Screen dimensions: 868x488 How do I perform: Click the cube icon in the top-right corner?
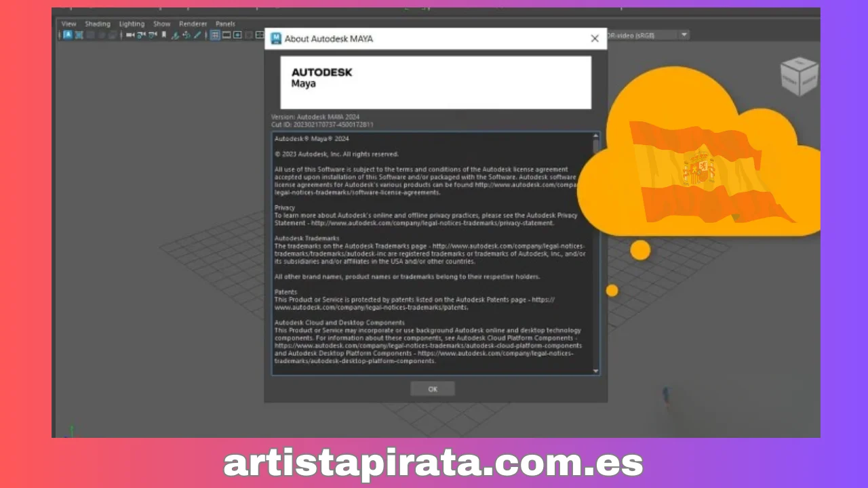click(x=799, y=76)
